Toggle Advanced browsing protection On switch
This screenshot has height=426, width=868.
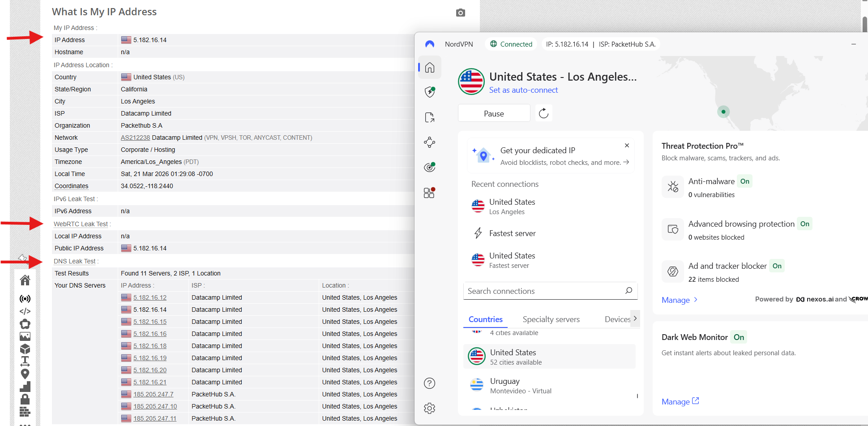[804, 224]
